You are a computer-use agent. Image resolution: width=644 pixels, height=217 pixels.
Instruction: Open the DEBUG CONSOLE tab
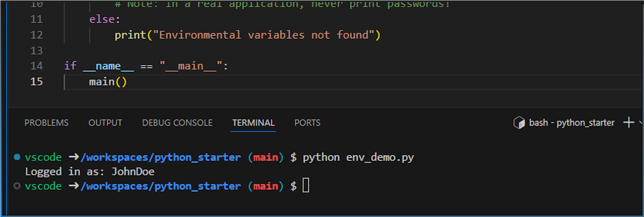[x=177, y=123]
